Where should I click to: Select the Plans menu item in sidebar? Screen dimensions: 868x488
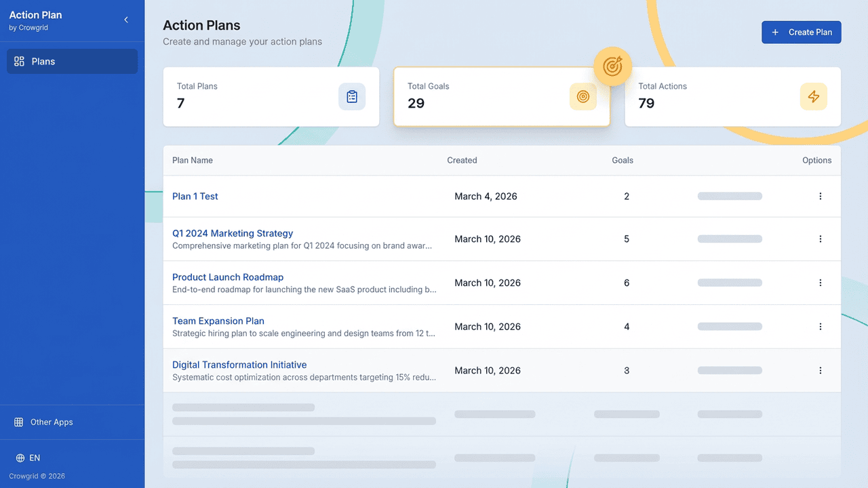(72, 61)
